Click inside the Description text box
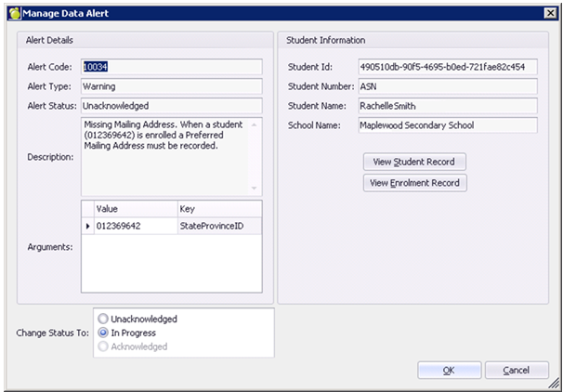 164,155
